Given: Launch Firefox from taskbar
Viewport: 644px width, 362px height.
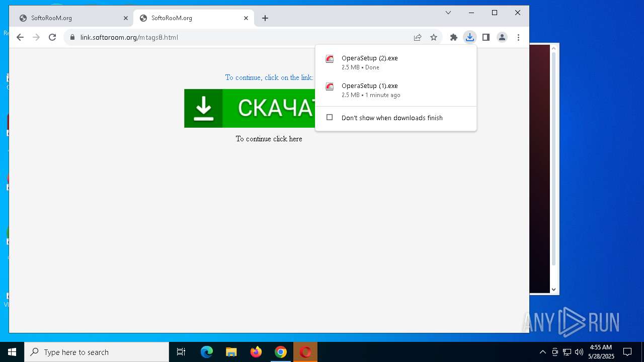Looking at the screenshot, I should pos(256,352).
